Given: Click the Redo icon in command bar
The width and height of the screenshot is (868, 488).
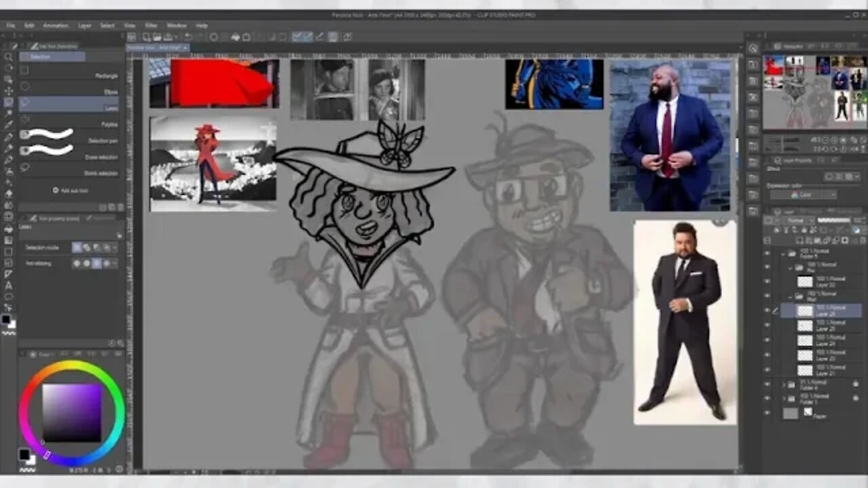Looking at the screenshot, I should coord(199,37).
